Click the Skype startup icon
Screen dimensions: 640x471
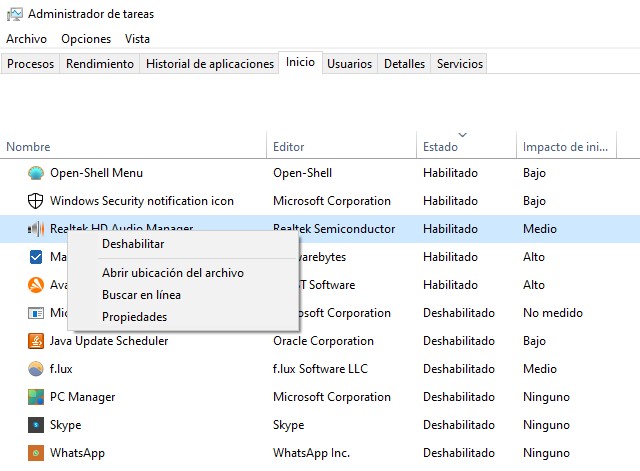36,425
